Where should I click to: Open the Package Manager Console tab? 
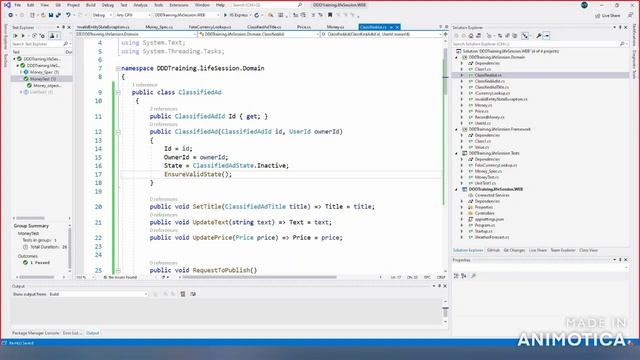point(36,333)
